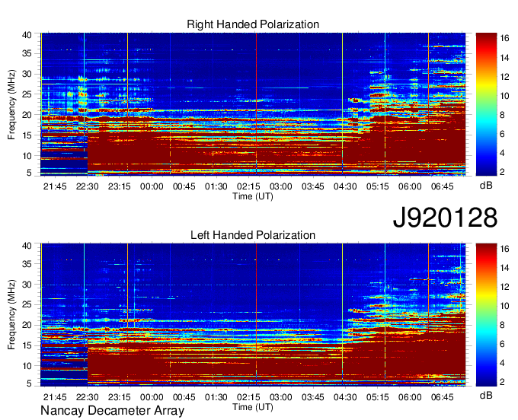Image resolution: width=518 pixels, height=420 pixels.
Task: Click the 4 dB value on top colorbar
Action: click(x=502, y=153)
